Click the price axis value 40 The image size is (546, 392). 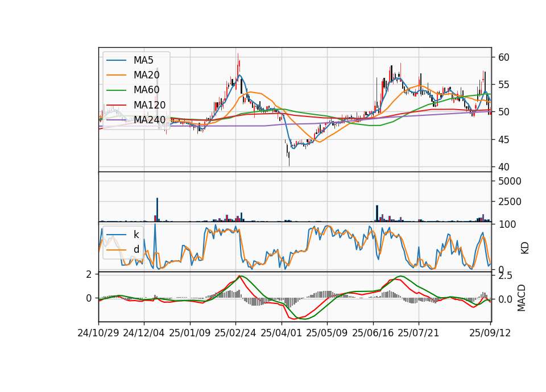pos(504,167)
